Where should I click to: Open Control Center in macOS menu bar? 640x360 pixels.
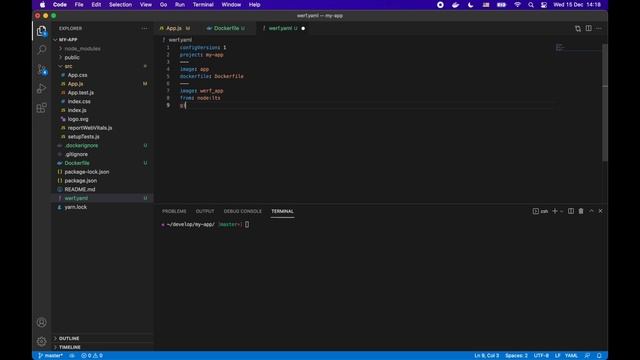point(544,5)
